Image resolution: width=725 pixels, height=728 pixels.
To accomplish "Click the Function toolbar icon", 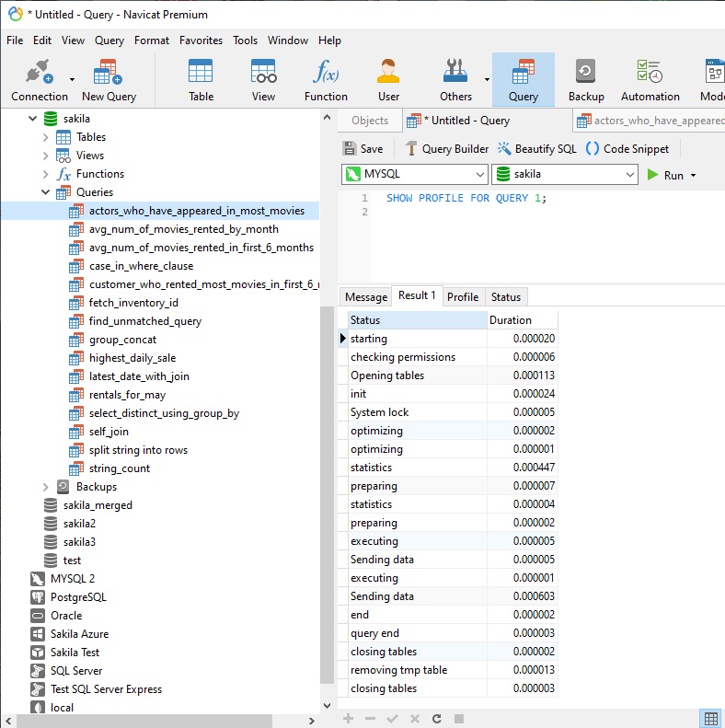I will 326,80.
